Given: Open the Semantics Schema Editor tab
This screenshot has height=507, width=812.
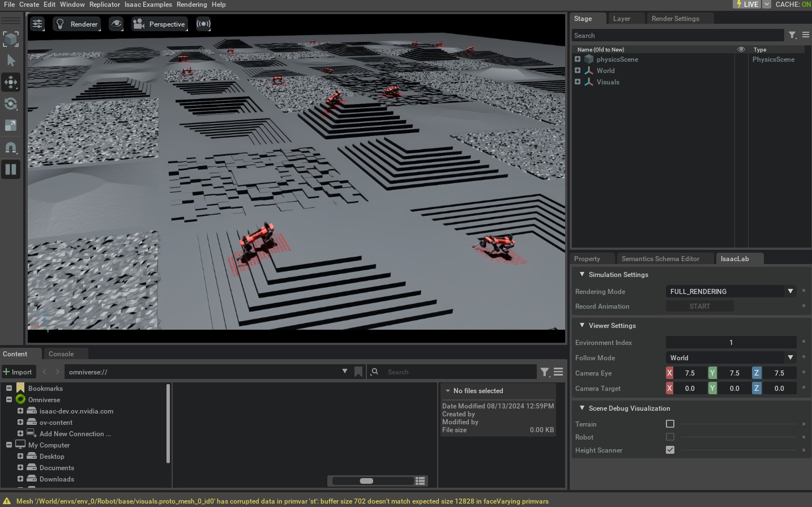Looking at the screenshot, I should click(660, 259).
